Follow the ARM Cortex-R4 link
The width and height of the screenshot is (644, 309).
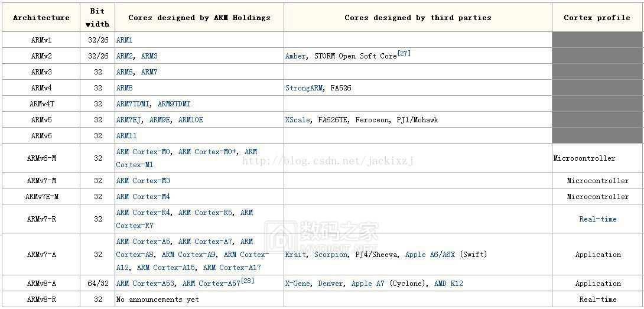click(143, 213)
